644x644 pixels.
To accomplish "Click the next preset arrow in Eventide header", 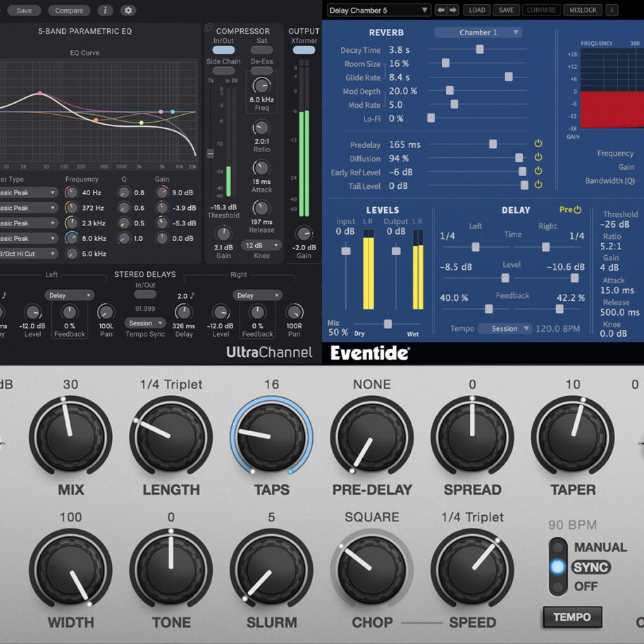I will tap(454, 10).
